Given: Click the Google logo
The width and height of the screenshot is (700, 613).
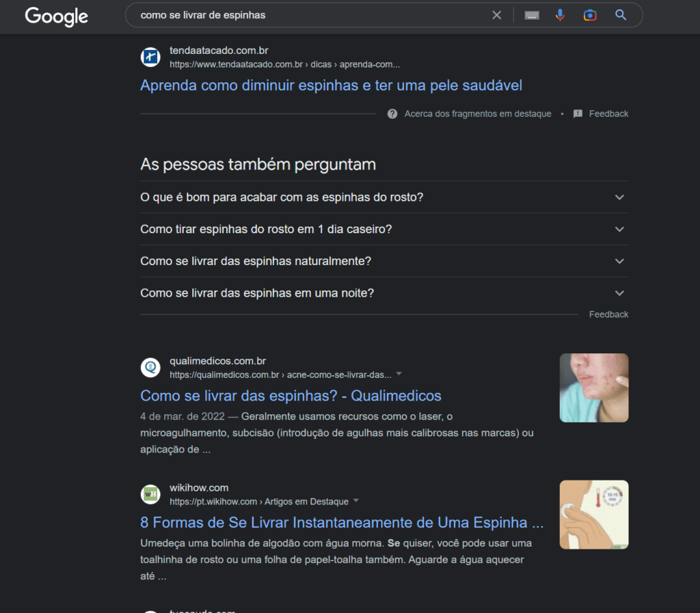Looking at the screenshot, I should pos(56,16).
